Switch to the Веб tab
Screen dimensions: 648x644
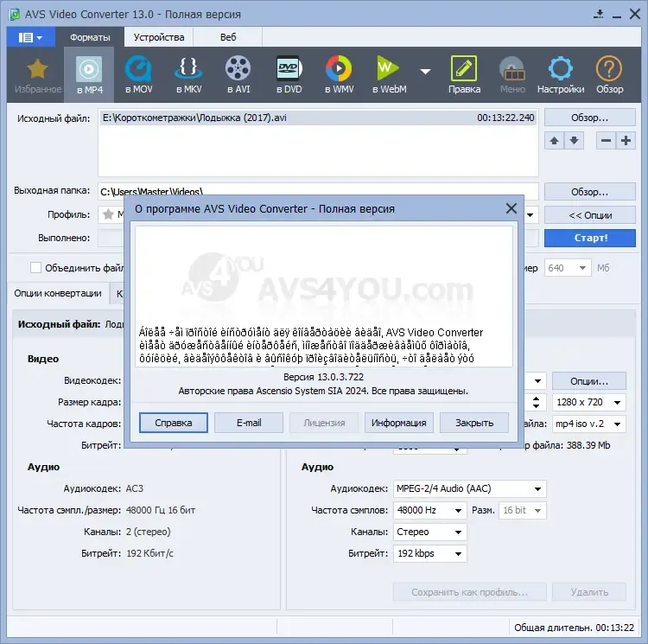pyautogui.click(x=228, y=38)
